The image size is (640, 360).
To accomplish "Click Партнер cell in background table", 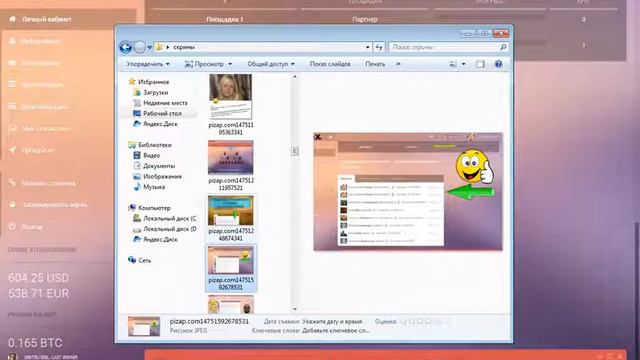I will click(x=364, y=19).
